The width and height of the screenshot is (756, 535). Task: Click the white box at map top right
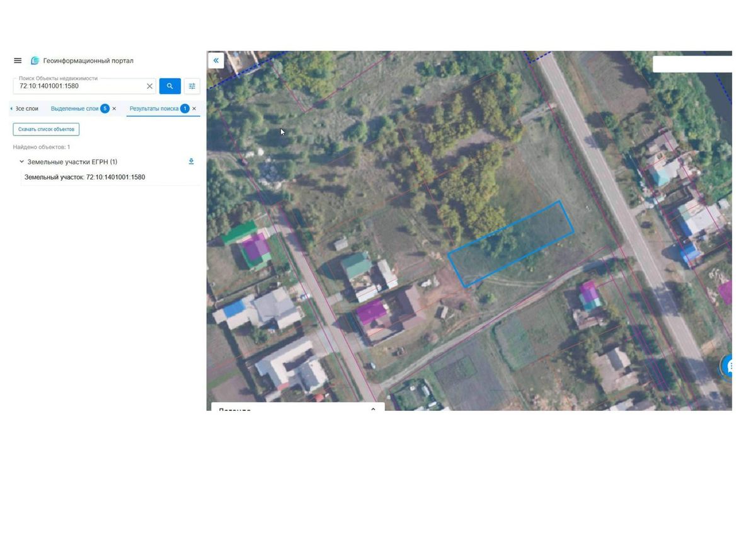tap(692, 64)
